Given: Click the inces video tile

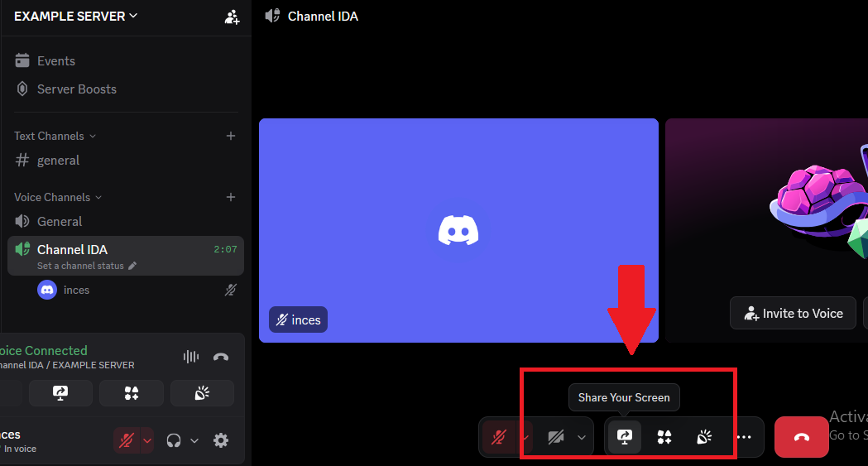Looking at the screenshot, I should (x=459, y=230).
